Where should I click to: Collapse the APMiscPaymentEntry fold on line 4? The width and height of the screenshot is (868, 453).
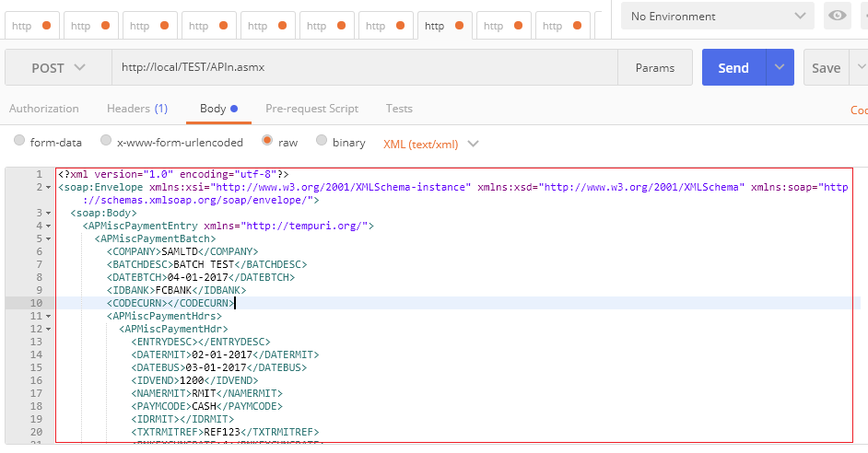(48, 226)
